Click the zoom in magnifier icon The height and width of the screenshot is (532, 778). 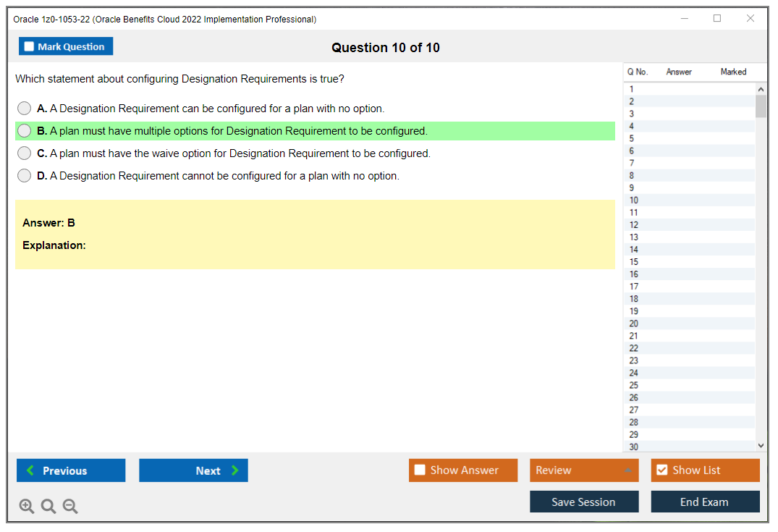tap(27, 507)
